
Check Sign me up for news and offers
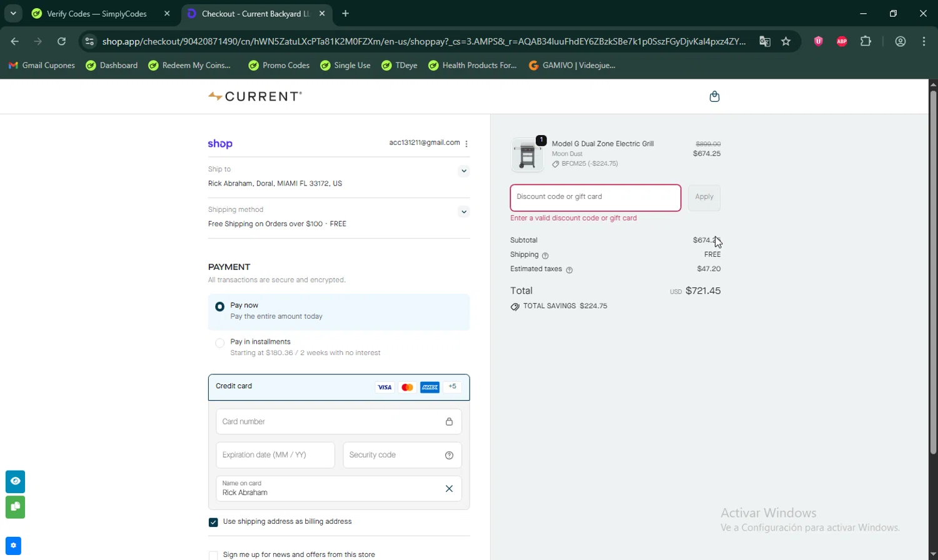click(213, 555)
